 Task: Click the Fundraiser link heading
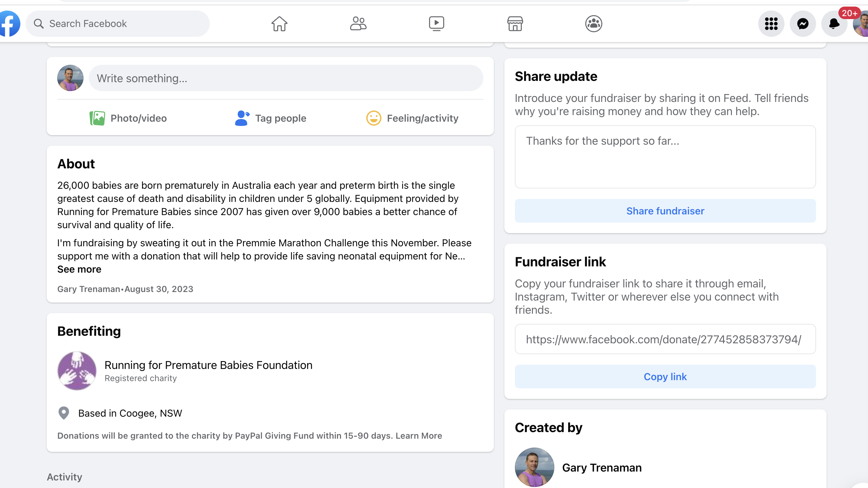point(560,262)
